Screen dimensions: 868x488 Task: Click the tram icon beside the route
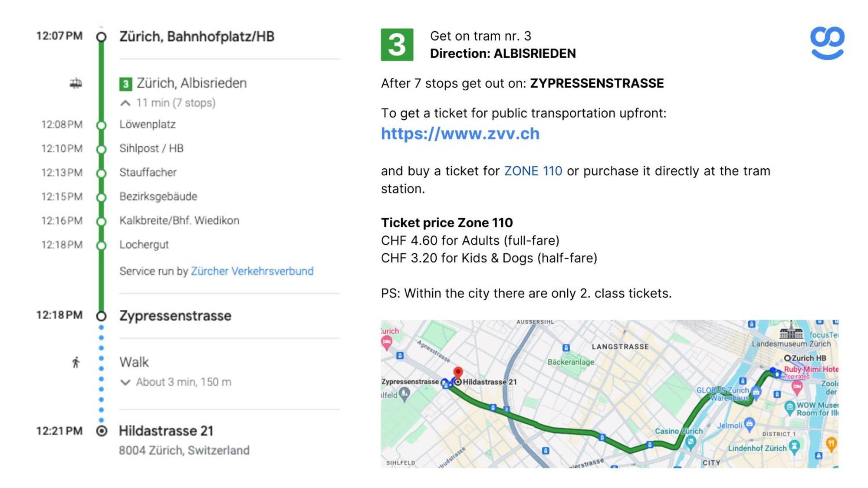76,83
